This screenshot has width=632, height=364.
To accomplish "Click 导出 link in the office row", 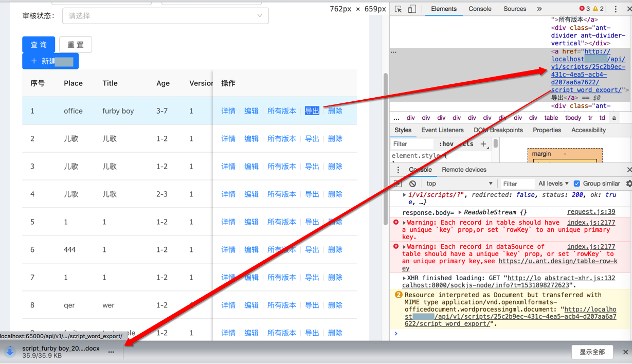I will click(x=312, y=111).
